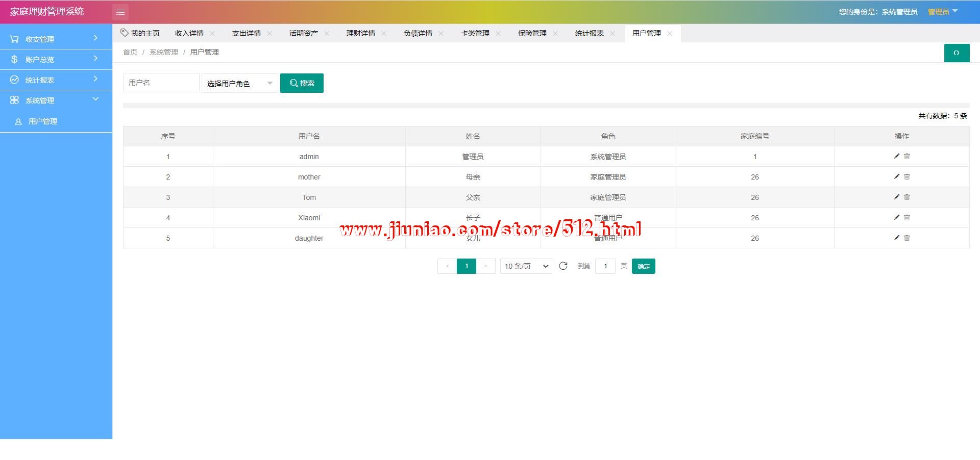
Task: Click the 确定 page jump button
Action: pyautogui.click(x=643, y=266)
